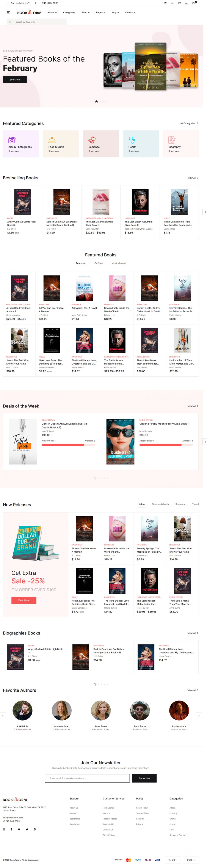Click the newsletter email input field

[x=87, y=778]
